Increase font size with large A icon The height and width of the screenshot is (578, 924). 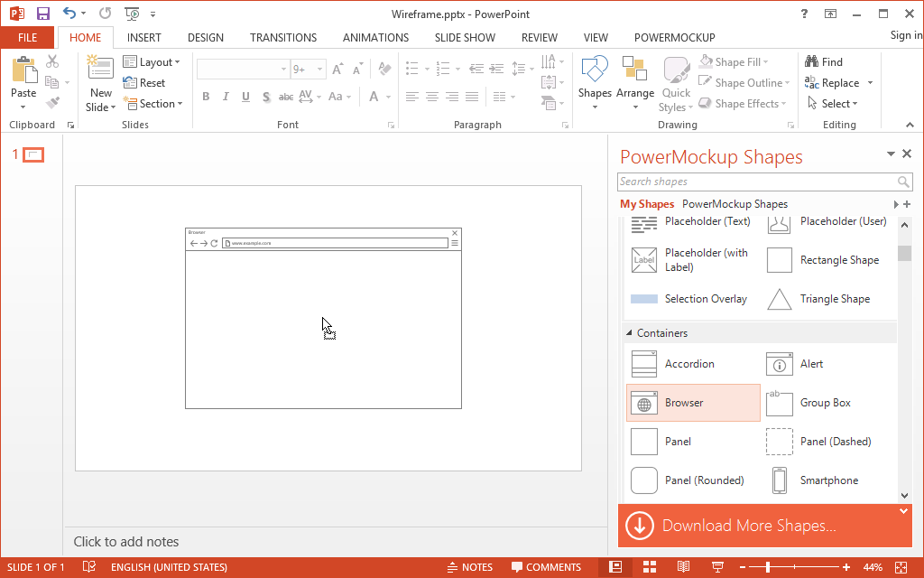click(337, 70)
